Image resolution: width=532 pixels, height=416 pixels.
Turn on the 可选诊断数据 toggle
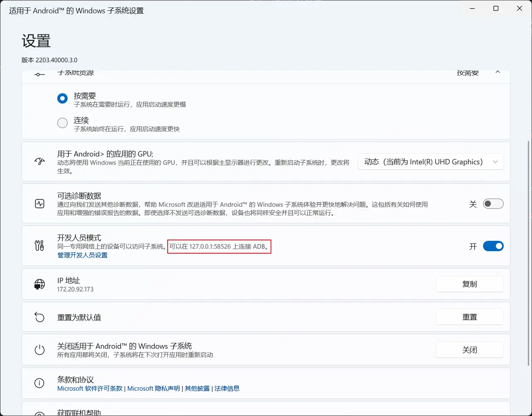493,203
